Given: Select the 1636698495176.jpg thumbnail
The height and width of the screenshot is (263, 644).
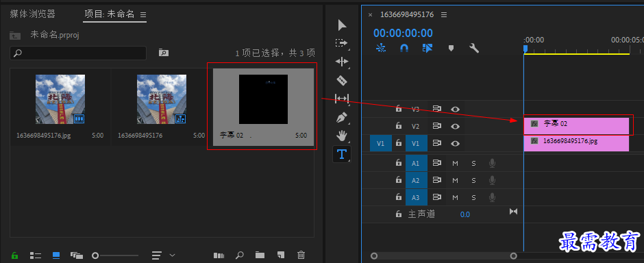Looking at the screenshot, I should (x=60, y=99).
